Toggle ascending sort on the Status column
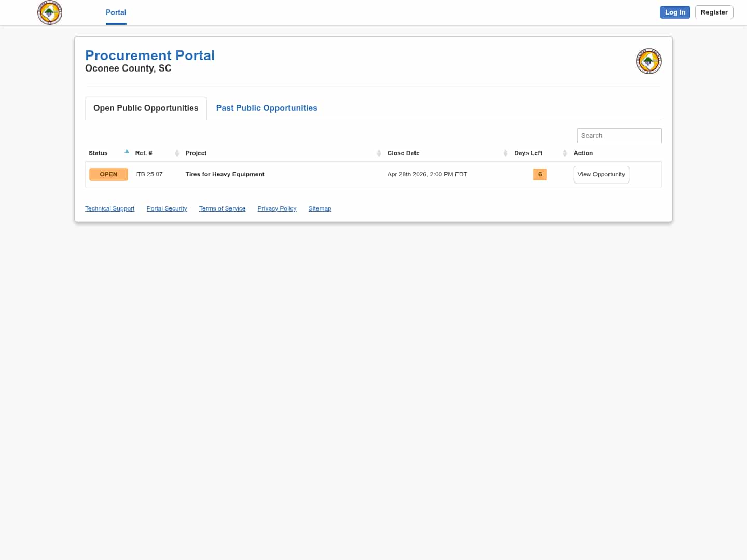 coord(127,151)
